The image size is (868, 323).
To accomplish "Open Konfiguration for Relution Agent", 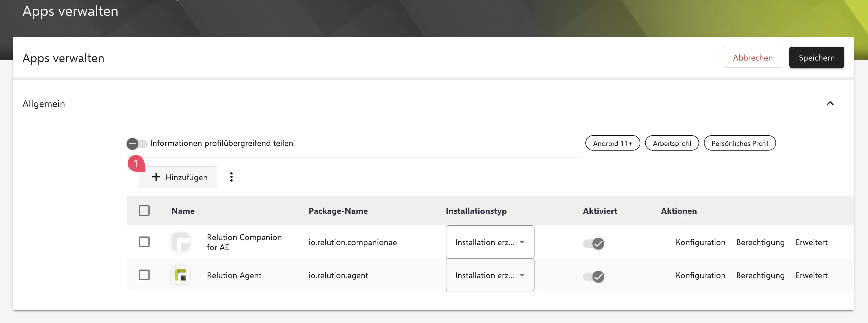I will pyautogui.click(x=700, y=275).
